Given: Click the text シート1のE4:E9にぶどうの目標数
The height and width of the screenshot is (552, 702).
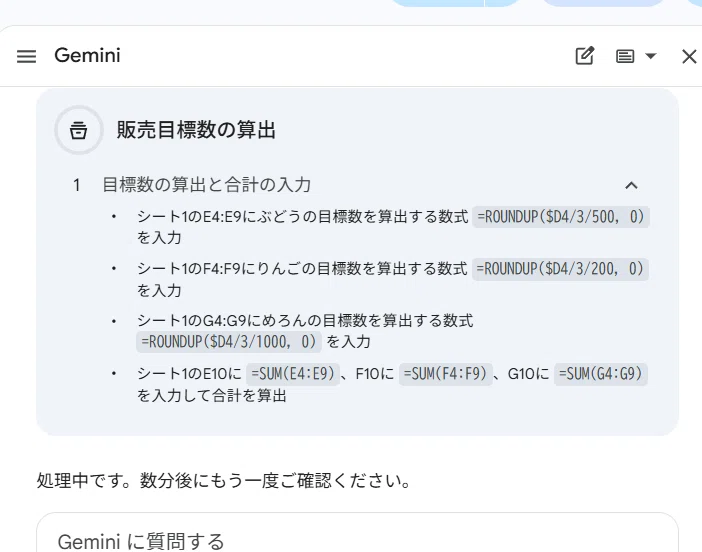Looking at the screenshot, I should point(249,217).
